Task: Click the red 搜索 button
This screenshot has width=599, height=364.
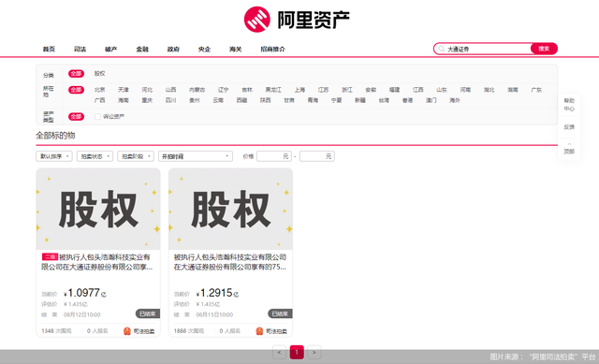Action: pos(544,49)
